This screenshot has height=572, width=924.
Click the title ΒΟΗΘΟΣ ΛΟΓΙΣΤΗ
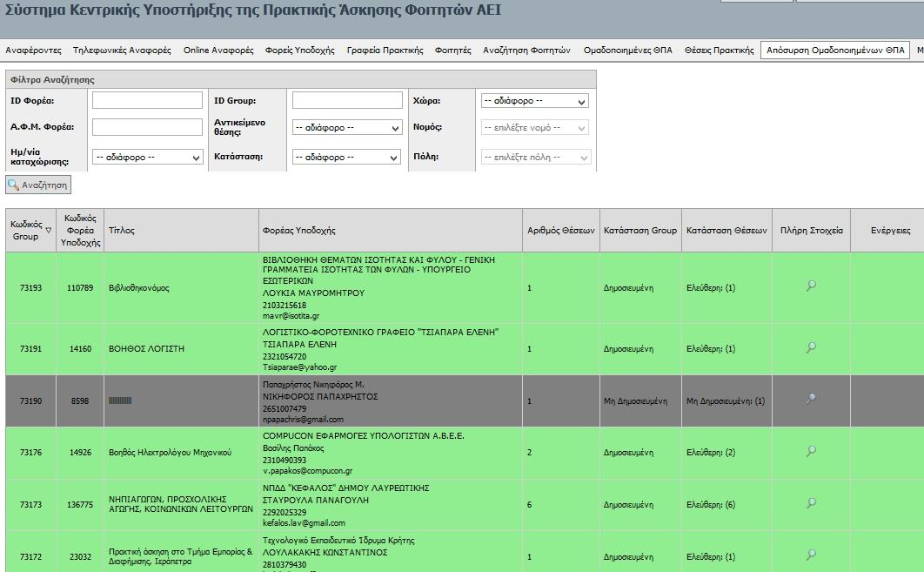click(x=146, y=349)
